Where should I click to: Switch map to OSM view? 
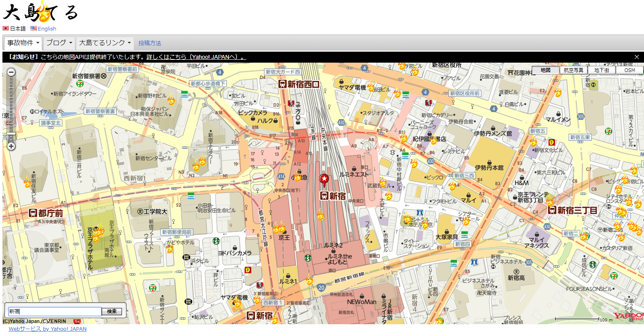(629, 70)
